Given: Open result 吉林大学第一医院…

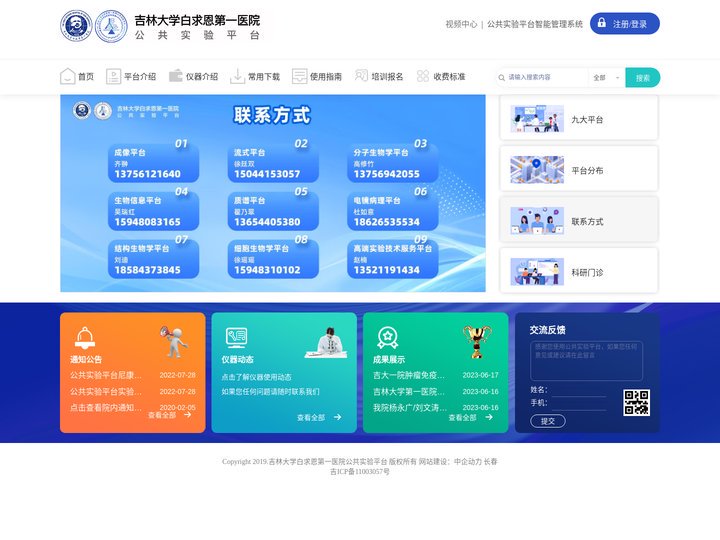Looking at the screenshot, I should pos(409,392).
